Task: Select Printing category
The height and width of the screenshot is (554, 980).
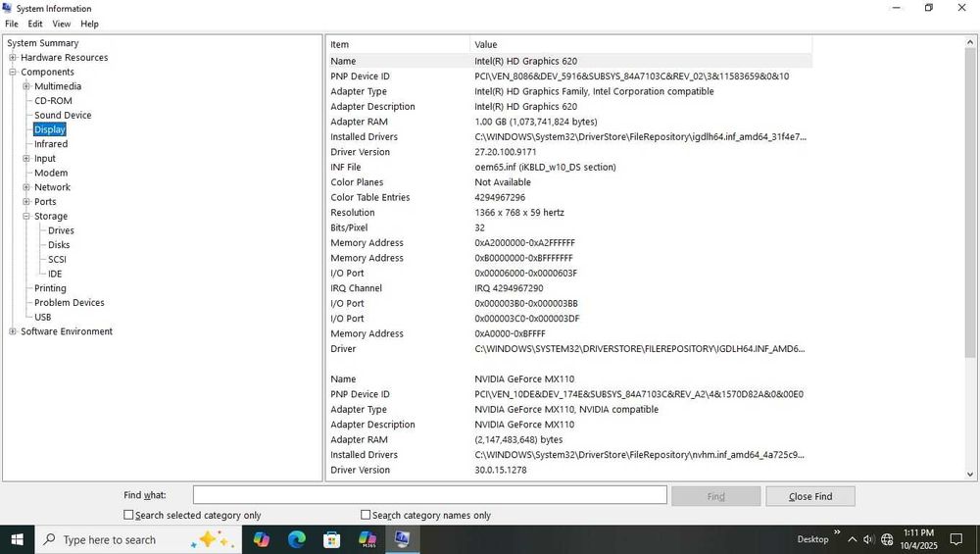Action: coord(50,287)
